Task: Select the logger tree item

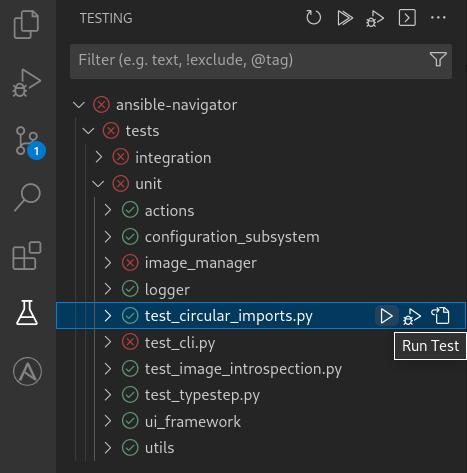Action: click(x=261, y=289)
